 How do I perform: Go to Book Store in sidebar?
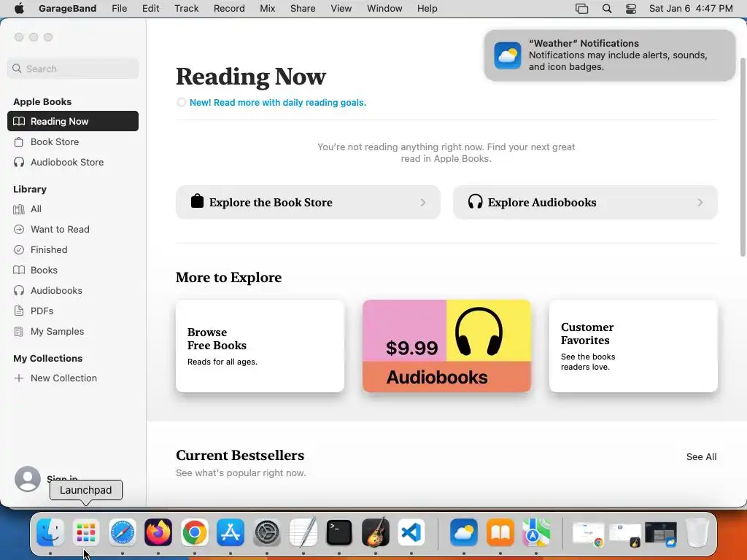point(73,141)
